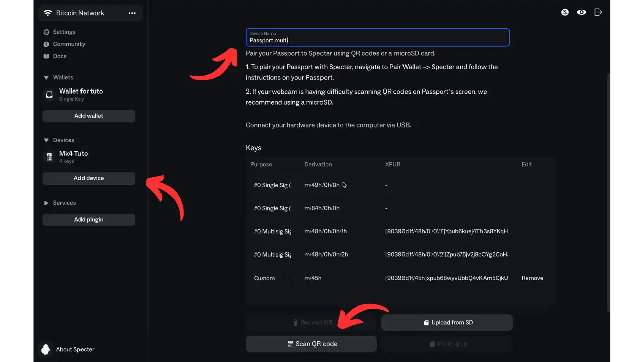Click the Custom purpose cell
The image size is (644, 362).
click(264, 278)
